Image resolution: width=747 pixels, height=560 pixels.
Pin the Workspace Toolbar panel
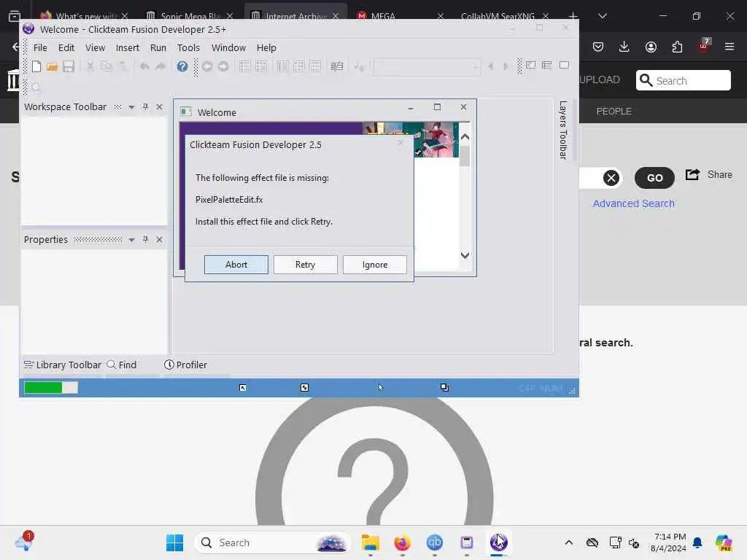[145, 106]
